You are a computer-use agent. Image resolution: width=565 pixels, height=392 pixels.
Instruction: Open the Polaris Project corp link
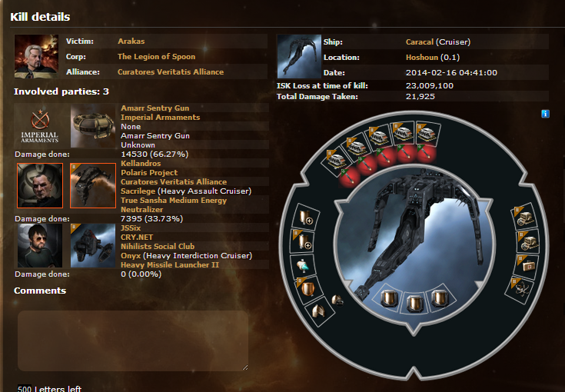point(149,173)
